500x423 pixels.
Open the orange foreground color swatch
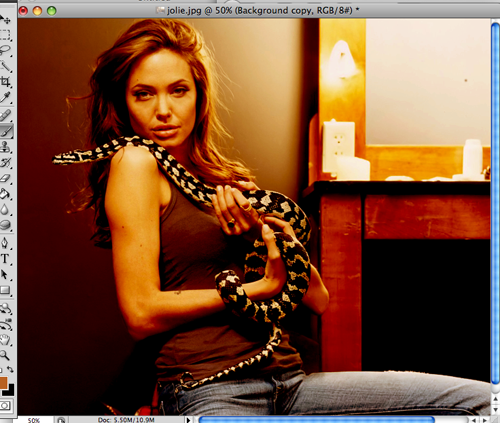3,383
